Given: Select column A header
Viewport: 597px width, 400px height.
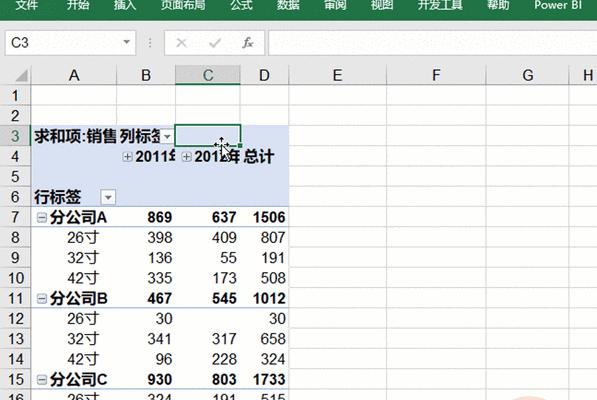Looking at the screenshot, I should [x=74, y=75].
